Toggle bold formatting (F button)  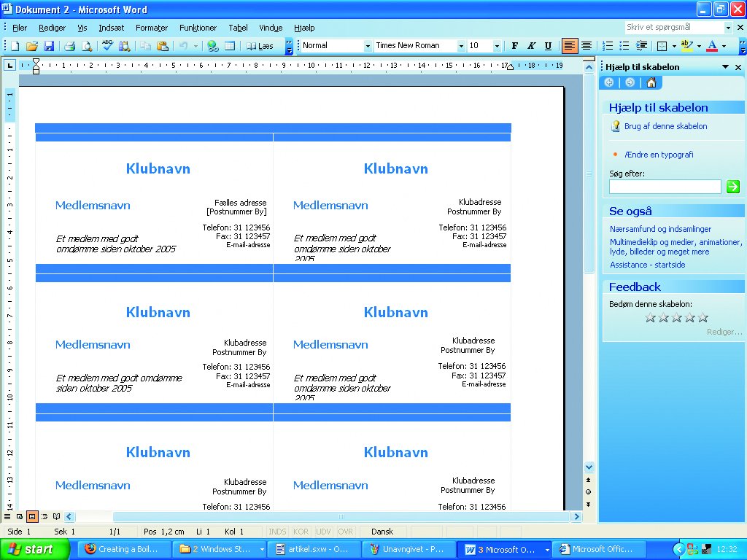(x=515, y=46)
